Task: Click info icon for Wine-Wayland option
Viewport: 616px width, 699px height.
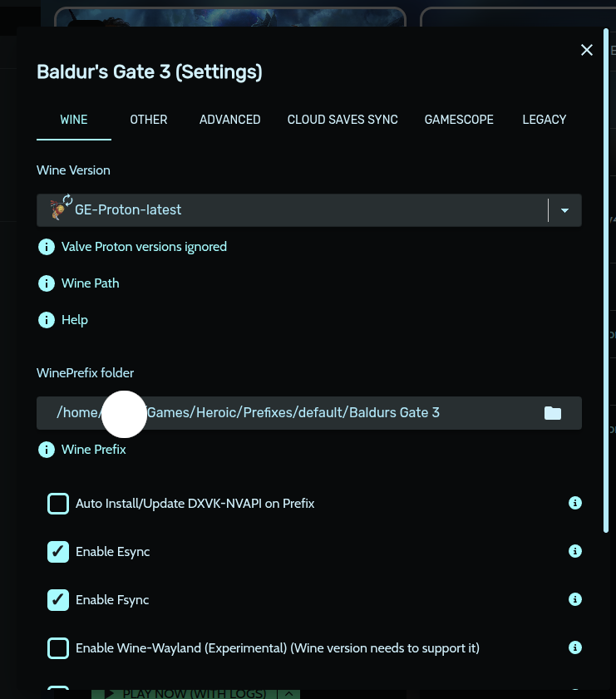Action: click(574, 647)
